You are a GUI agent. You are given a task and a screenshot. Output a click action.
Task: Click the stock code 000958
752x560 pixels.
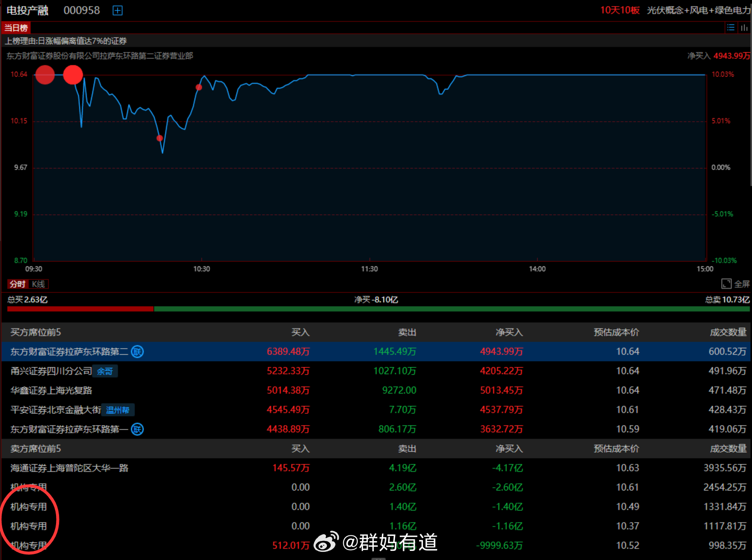click(81, 10)
